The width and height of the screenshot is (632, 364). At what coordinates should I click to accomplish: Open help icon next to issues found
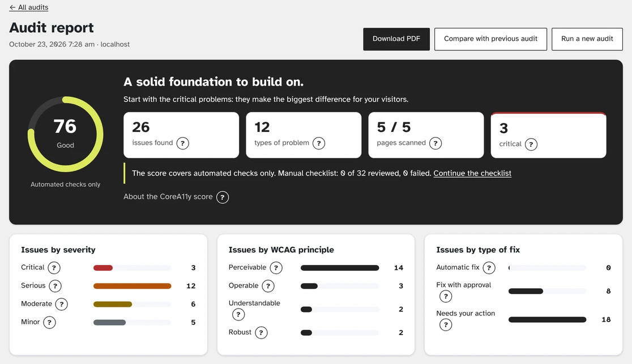(x=182, y=143)
